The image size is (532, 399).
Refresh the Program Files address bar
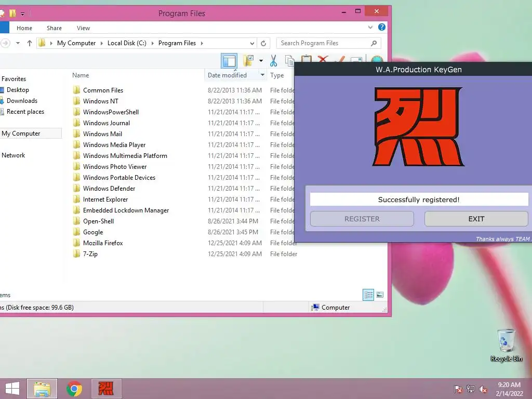click(x=263, y=43)
